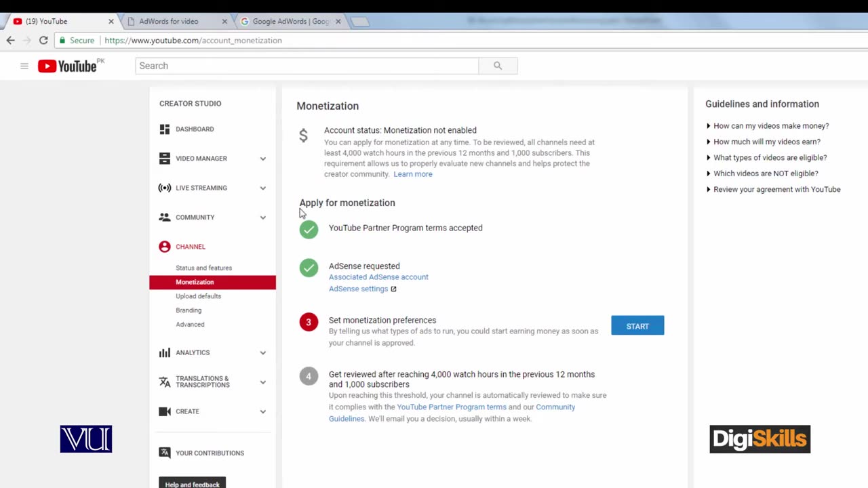Click the search magnifier button
This screenshot has width=868, height=488.
pos(498,66)
